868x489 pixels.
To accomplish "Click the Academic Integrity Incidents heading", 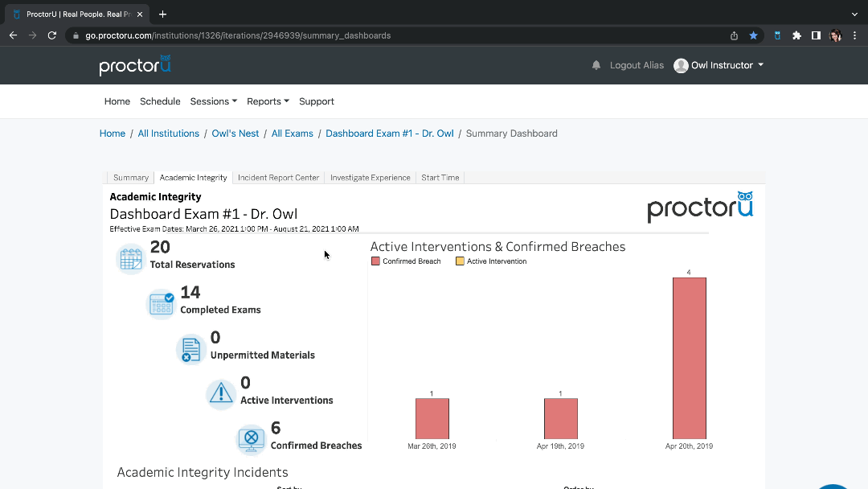I will [203, 472].
